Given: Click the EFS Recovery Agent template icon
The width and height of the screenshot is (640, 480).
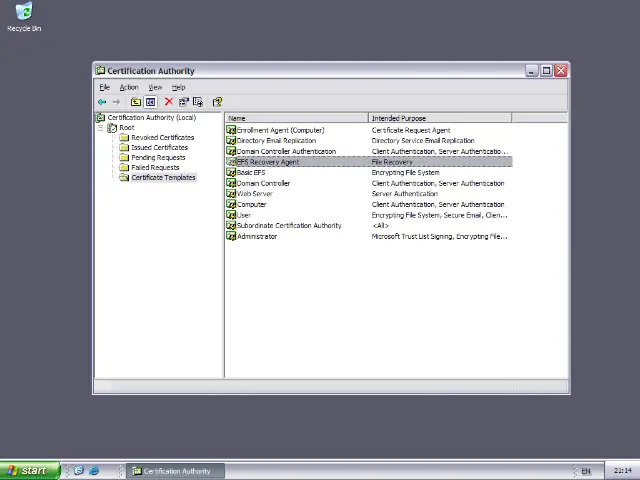Looking at the screenshot, I should pos(231,162).
